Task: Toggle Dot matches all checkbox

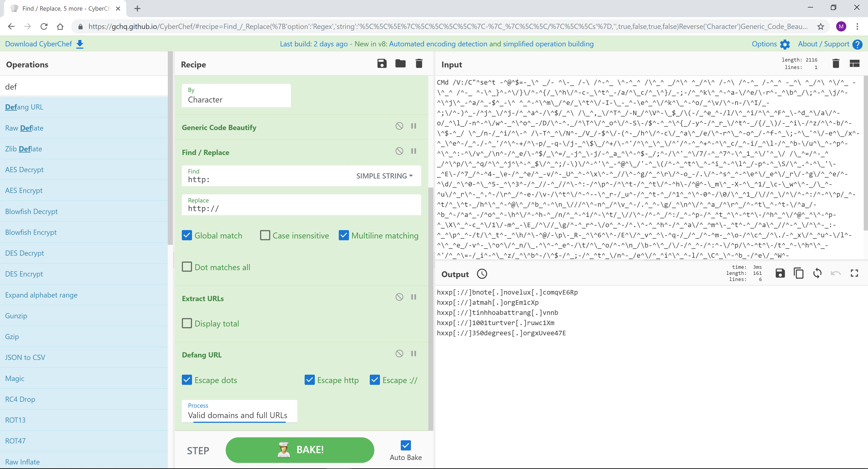Action: (x=187, y=267)
